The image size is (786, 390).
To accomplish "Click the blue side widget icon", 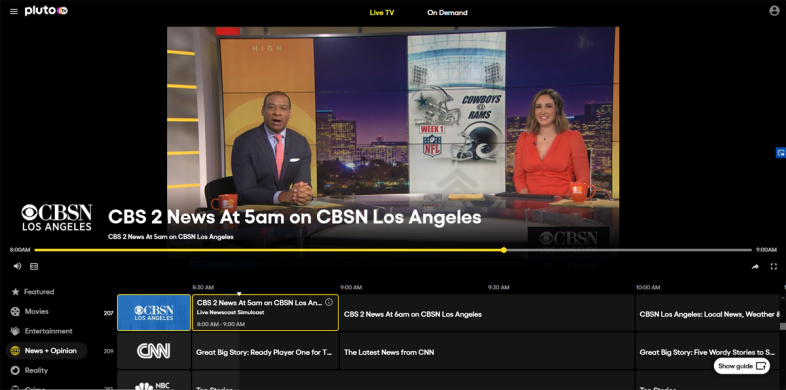I will [780, 153].
